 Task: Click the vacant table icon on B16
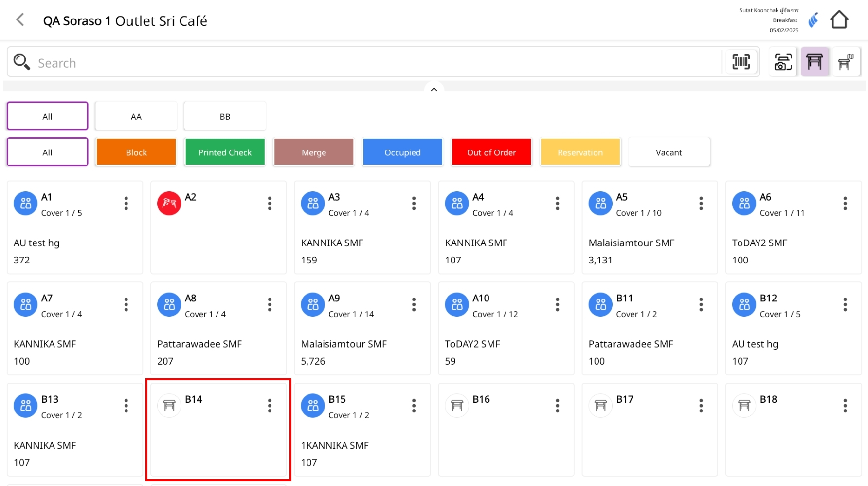tap(456, 406)
